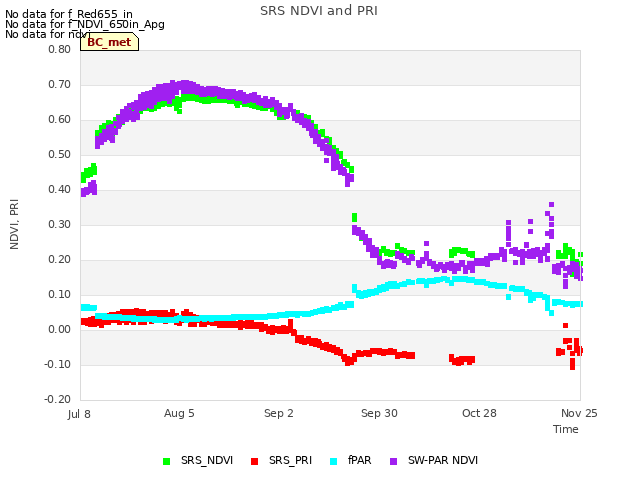Click the 0.10 y-axis tick label
The image size is (640, 480).
[60, 294]
